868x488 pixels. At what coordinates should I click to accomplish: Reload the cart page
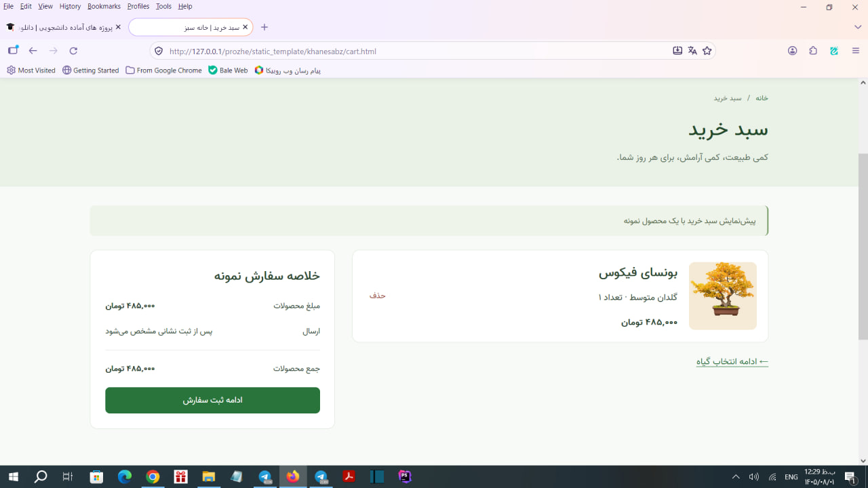(73, 51)
